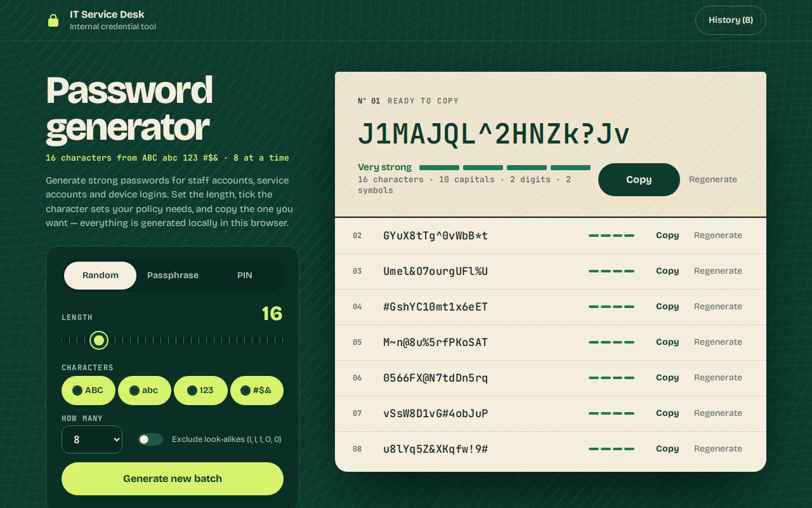This screenshot has height=508, width=812.
Task: Click the length value 16
Action: pyautogui.click(x=272, y=314)
